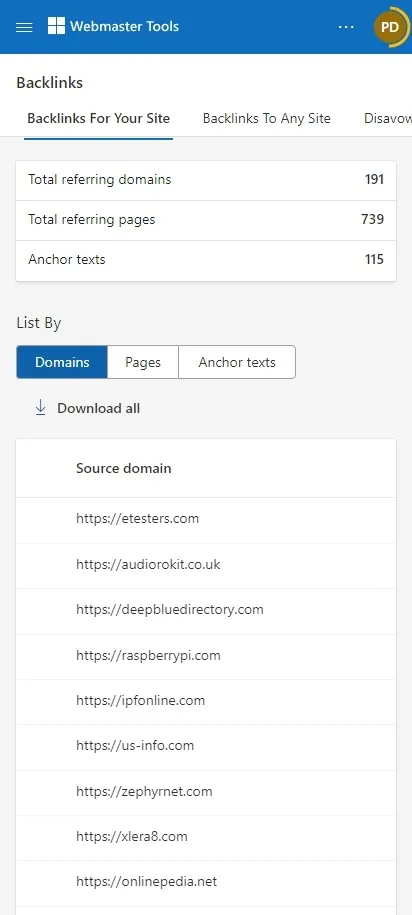Click the Webmaster Tools Windows logo

tap(57, 26)
